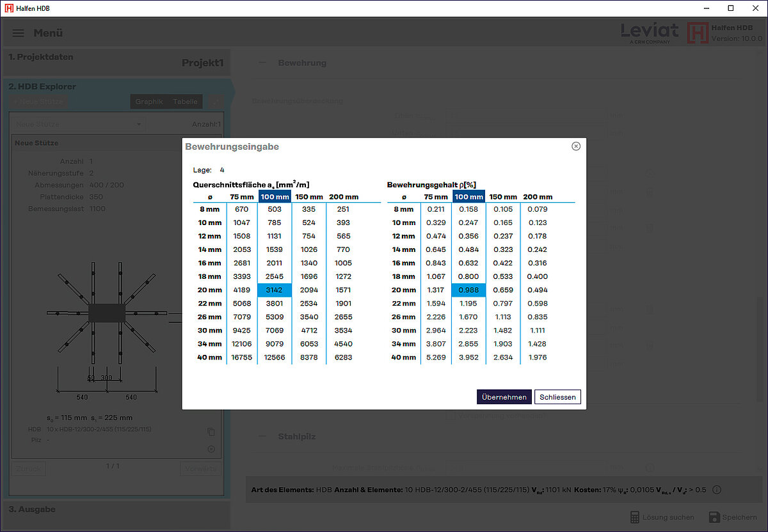The height and width of the screenshot is (532, 768).
Task: Click the Halfen HDB logo in header
Action: tap(698, 33)
